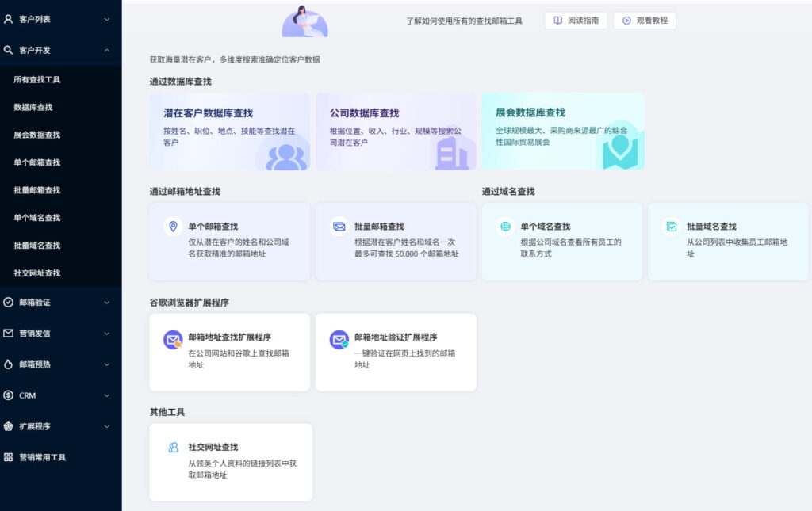Viewport: 812px width, 511px height.
Task: Click the 批量域名查找 card icon
Action: (x=671, y=226)
